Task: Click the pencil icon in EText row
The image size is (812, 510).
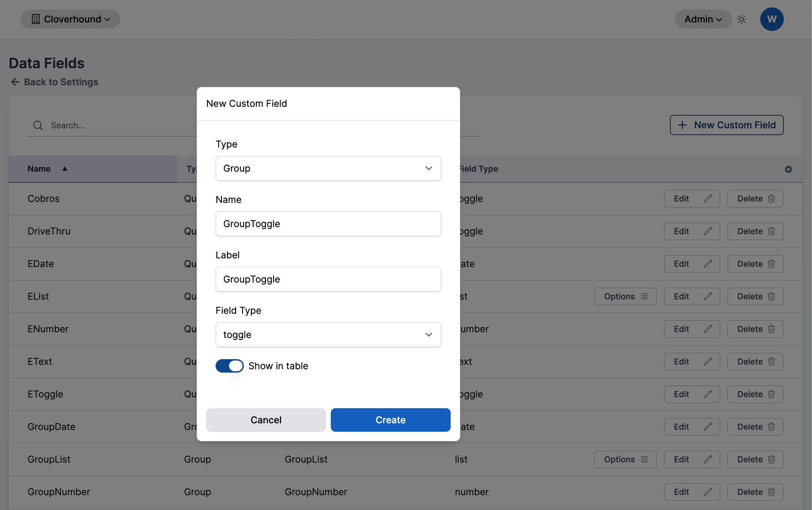Action: pos(708,362)
